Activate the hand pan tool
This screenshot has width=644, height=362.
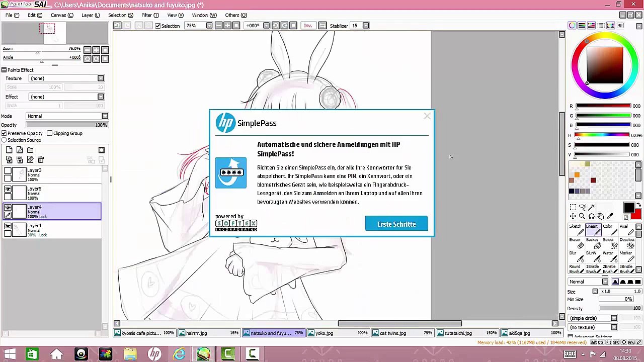pos(601,216)
